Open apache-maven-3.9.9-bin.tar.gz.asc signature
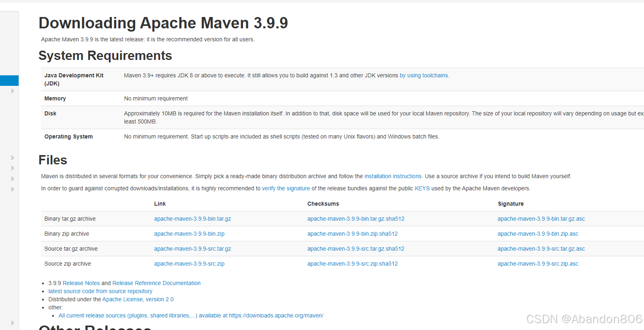The height and width of the screenshot is (330, 644). [541, 219]
